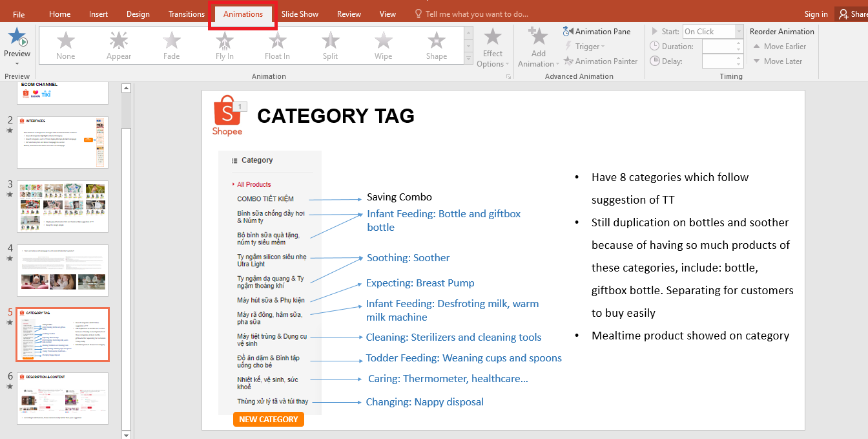Open the Start timing dropdown

[737, 31]
